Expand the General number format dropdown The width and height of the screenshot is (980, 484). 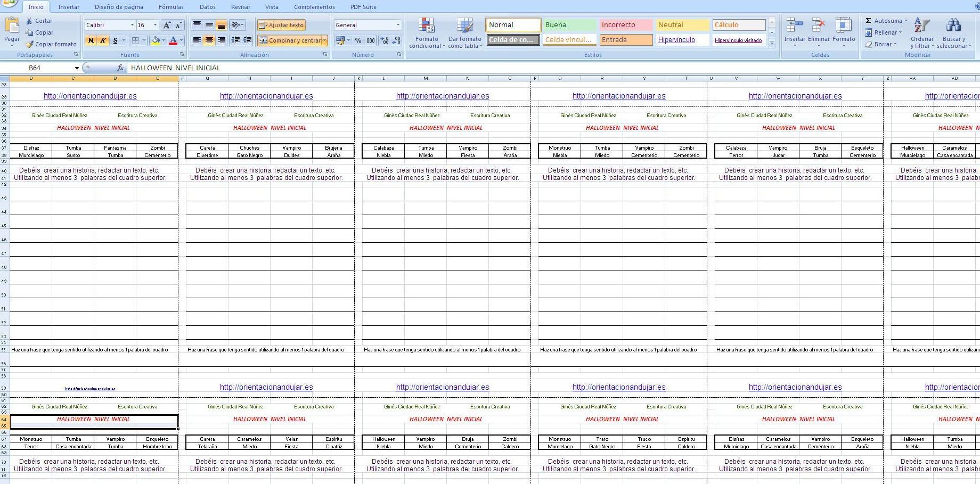click(x=397, y=25)
